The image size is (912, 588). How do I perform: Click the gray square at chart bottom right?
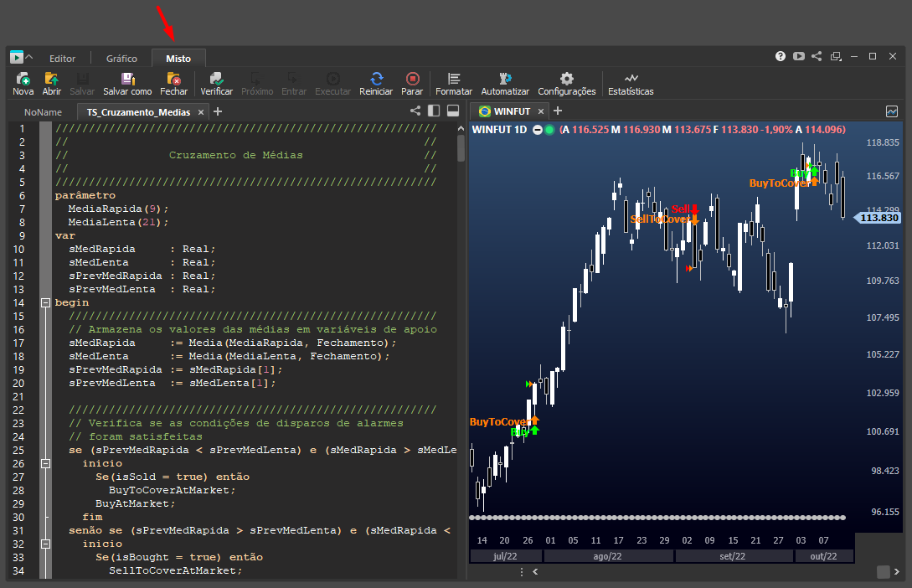pos(883,572)
